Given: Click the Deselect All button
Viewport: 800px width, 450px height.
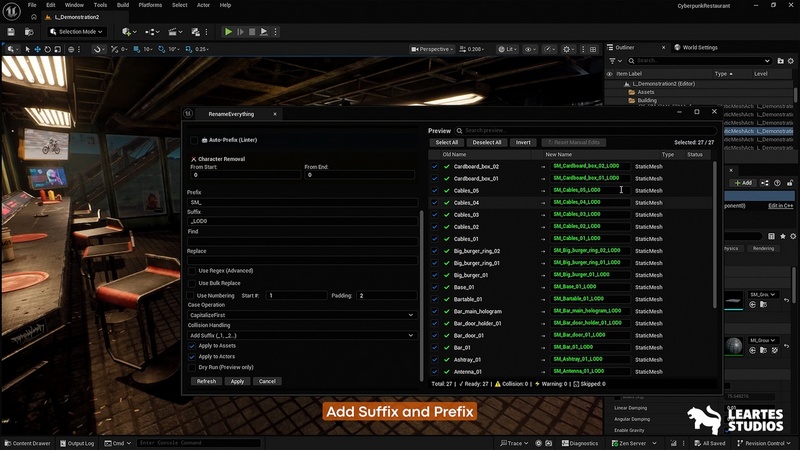Looking at the screenshot, I should point(487,143).
